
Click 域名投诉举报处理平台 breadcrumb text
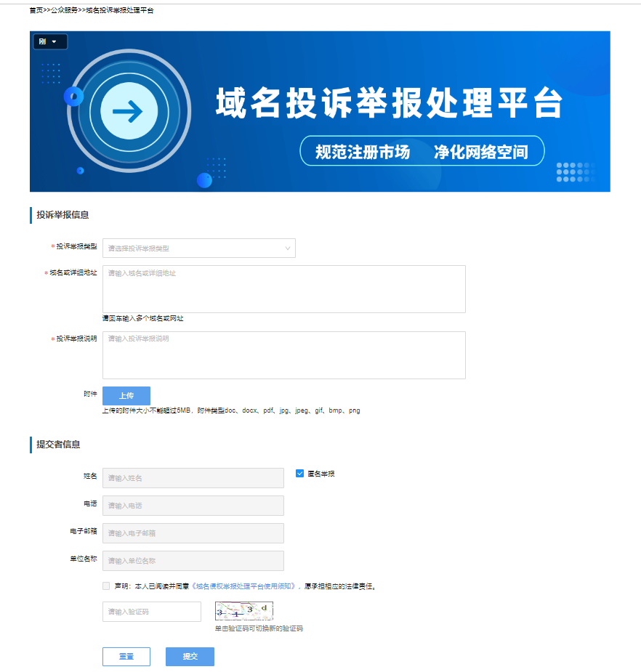coord(120,11)
